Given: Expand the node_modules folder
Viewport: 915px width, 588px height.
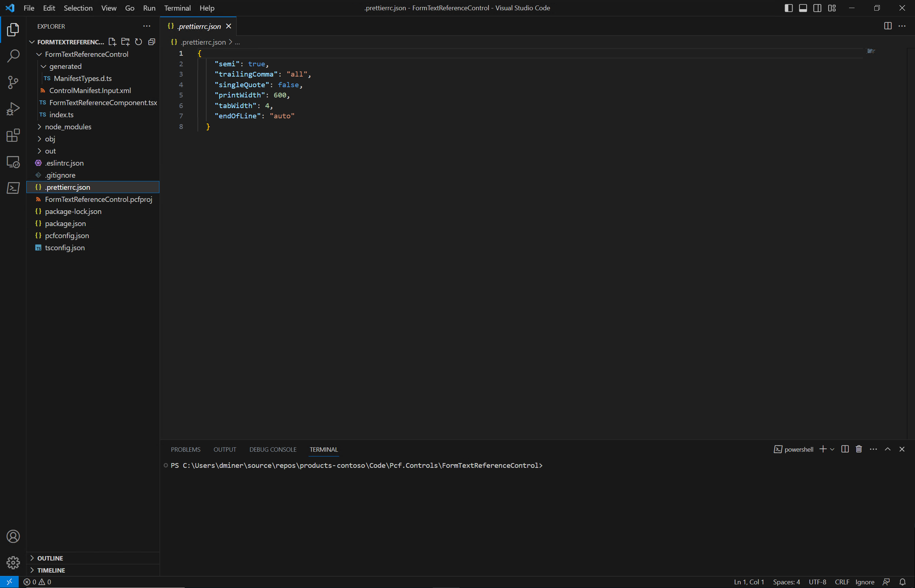Looking at the screenshot, I should click(x=68, y=127).
